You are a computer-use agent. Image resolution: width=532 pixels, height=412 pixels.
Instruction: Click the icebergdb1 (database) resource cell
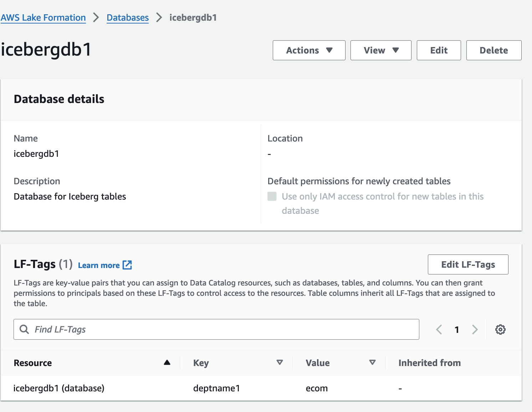59,388
